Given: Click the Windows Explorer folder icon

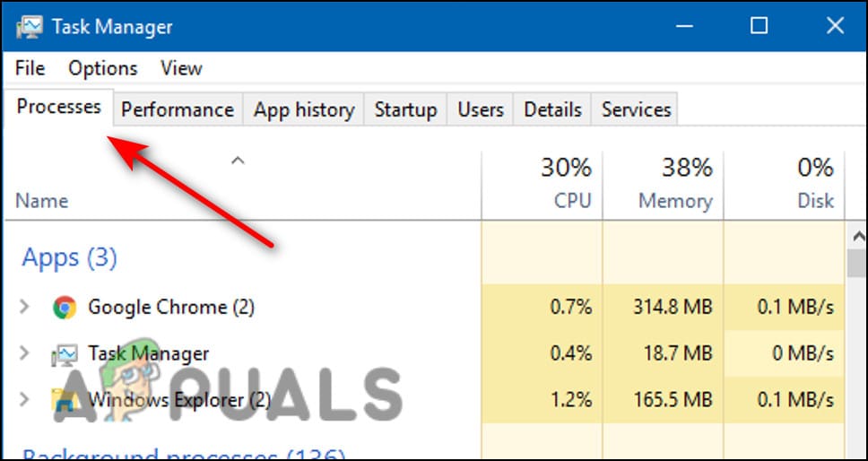Looking at the screenshot, I should [64, 401].
